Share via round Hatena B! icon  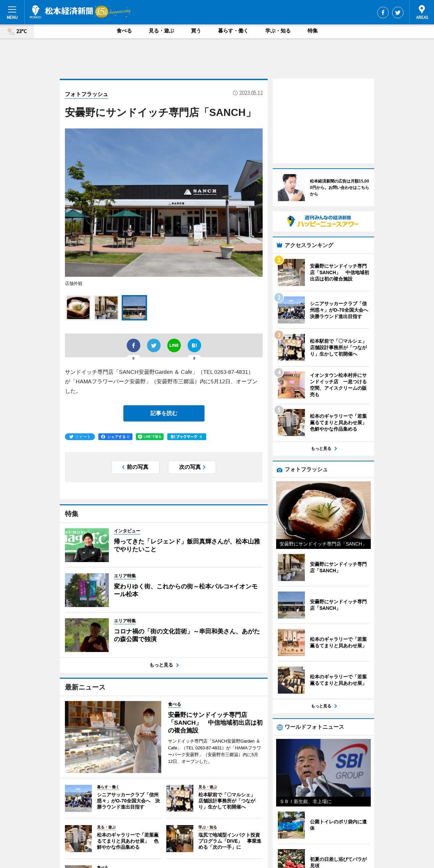tap(194, 345)
